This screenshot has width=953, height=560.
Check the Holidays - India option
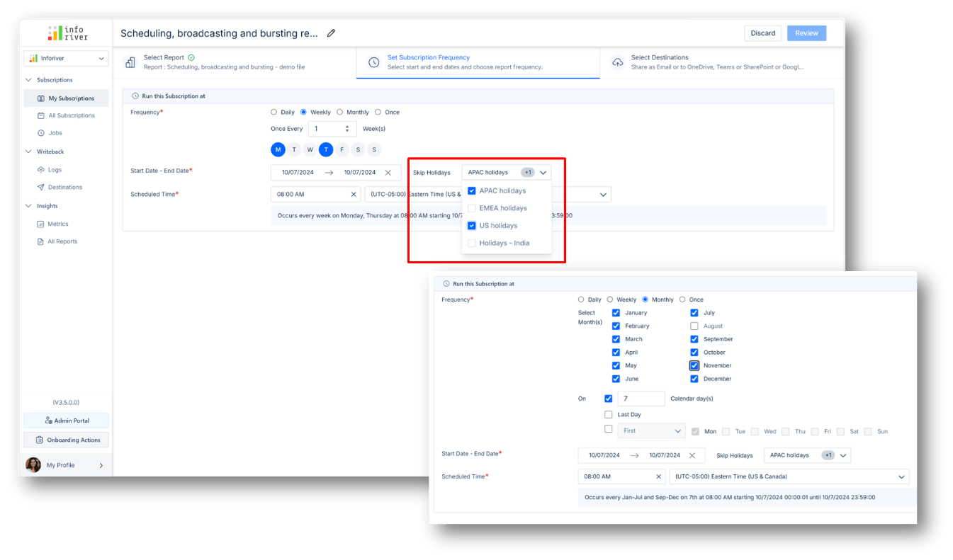coord(472,243)
